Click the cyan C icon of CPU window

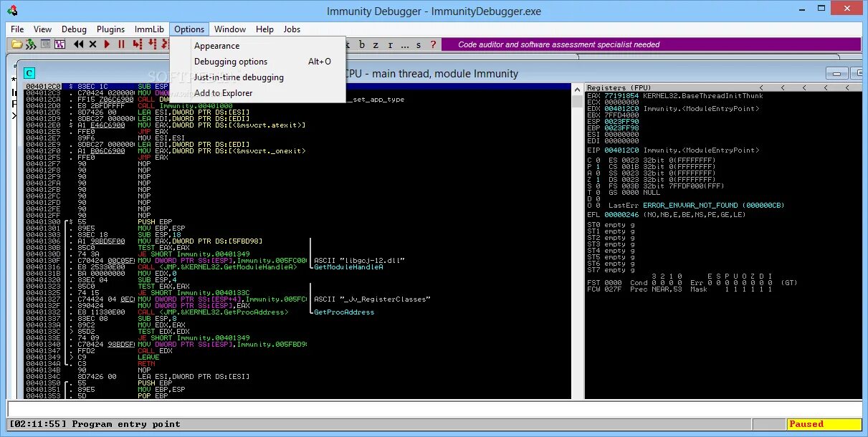pos(29,73)
